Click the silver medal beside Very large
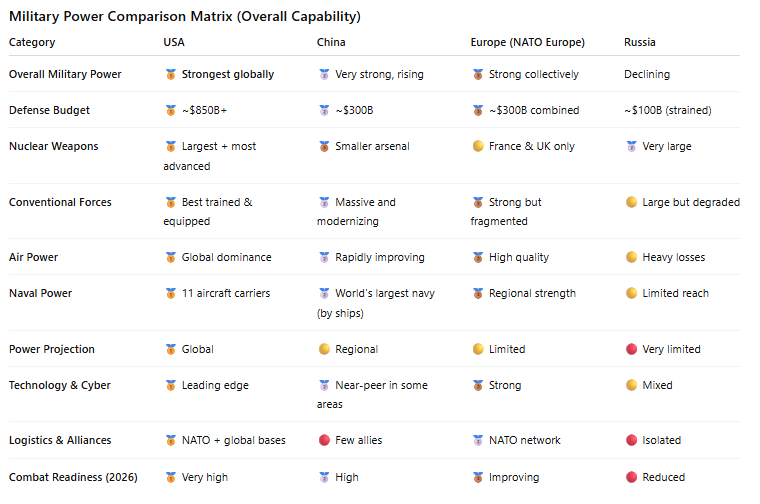Image resolution: width=760 pixels, height=504 pixels. click(x=632, y=146)
